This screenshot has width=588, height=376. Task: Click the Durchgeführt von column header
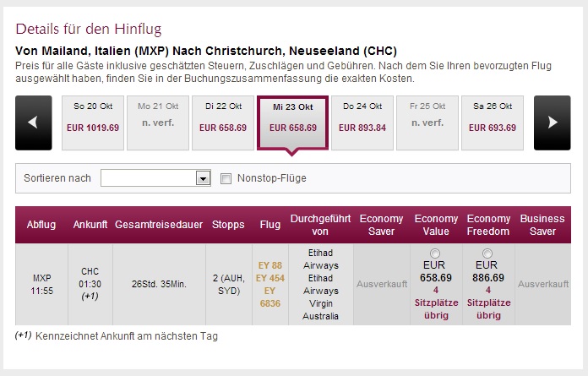[320, 225]
